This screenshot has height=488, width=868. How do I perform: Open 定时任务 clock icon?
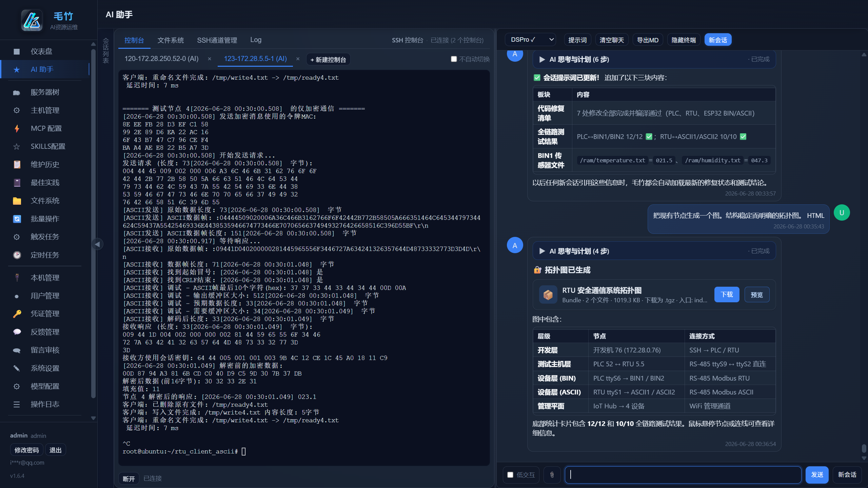pos(17,255)
